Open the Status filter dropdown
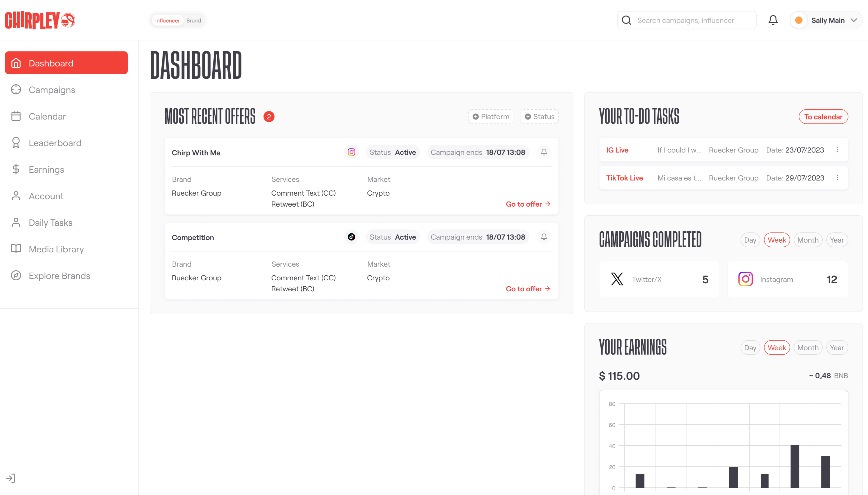The image size is (868, 495). click(x=539, y=117)
